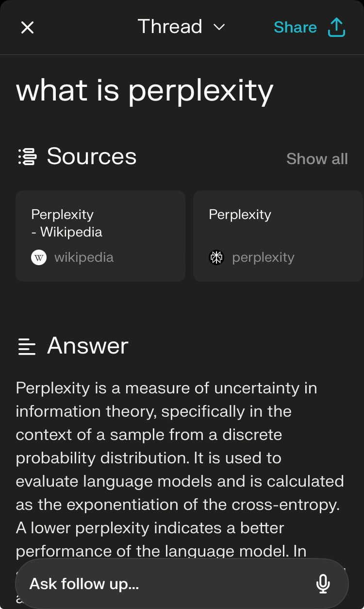This screenshot has height=609, width=364.
Task: Click the Wikipedia logo on the source card
Action: point(39,257)
